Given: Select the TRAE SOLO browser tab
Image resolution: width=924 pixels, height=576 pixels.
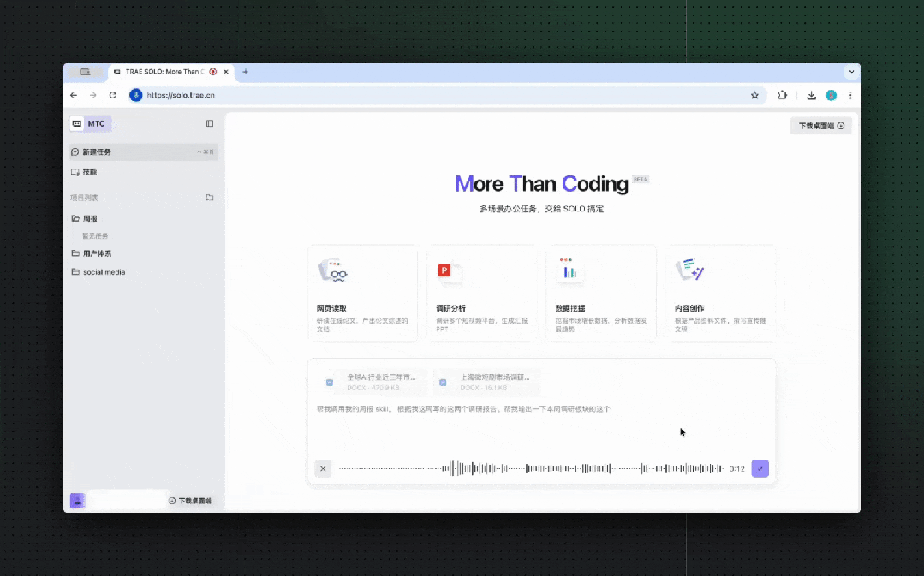Looking at the screenshot, I should (171, 72).
